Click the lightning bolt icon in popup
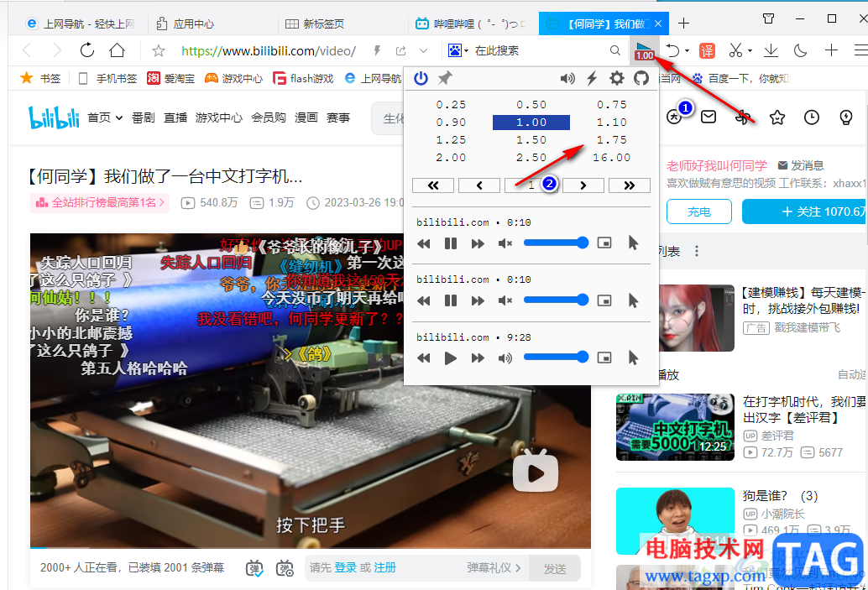This screenshot has width=868, height=590. click(592, 79)
